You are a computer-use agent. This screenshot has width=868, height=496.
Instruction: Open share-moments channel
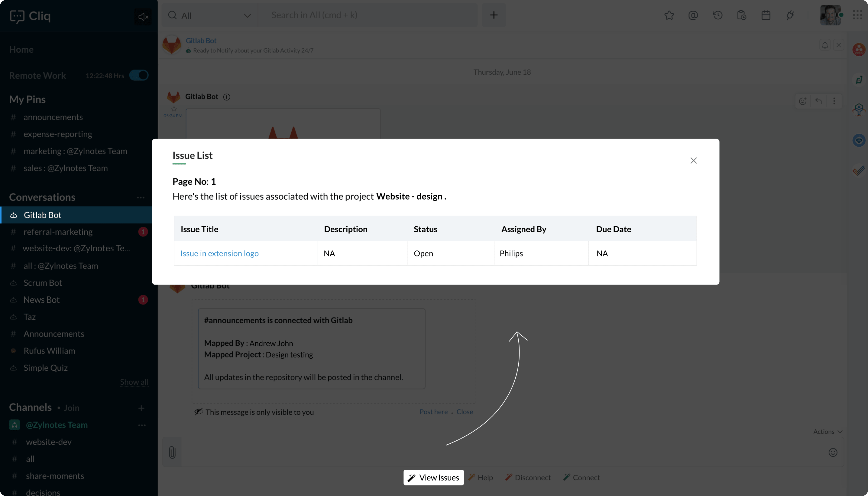[x=54, y=476]
